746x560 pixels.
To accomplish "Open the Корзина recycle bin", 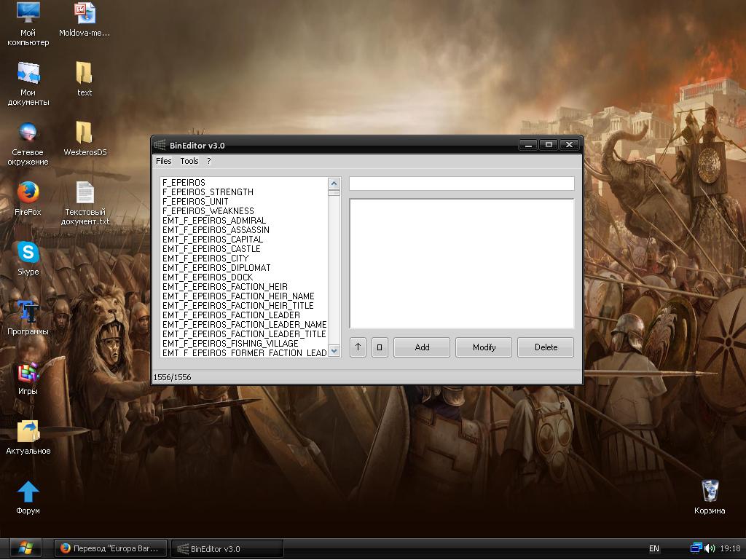I will [709, 492].
